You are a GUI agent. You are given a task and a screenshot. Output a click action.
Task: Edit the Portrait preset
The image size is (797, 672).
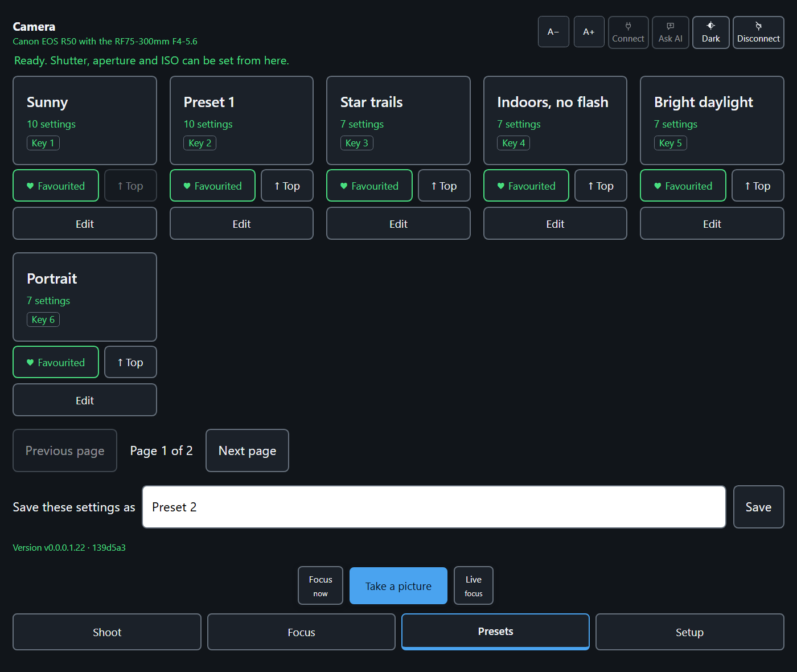tap(85, 400)
